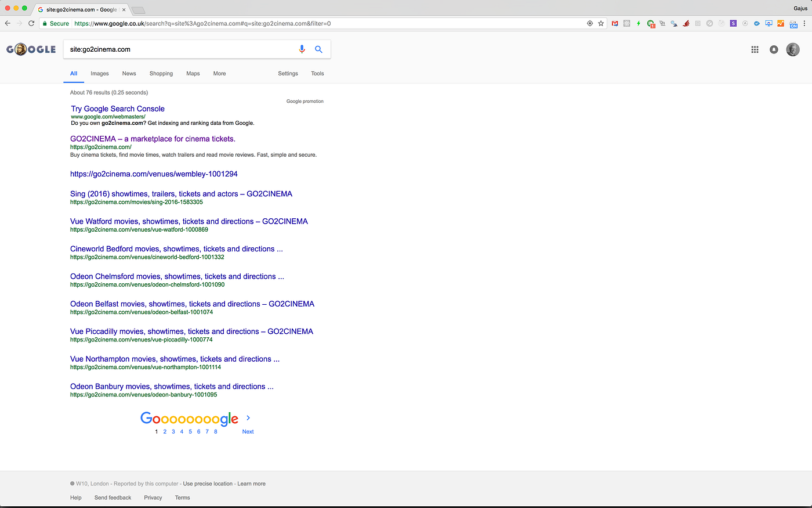Click in the Google search box
This screenshot has height=508, width=812.
click(180, 49)
